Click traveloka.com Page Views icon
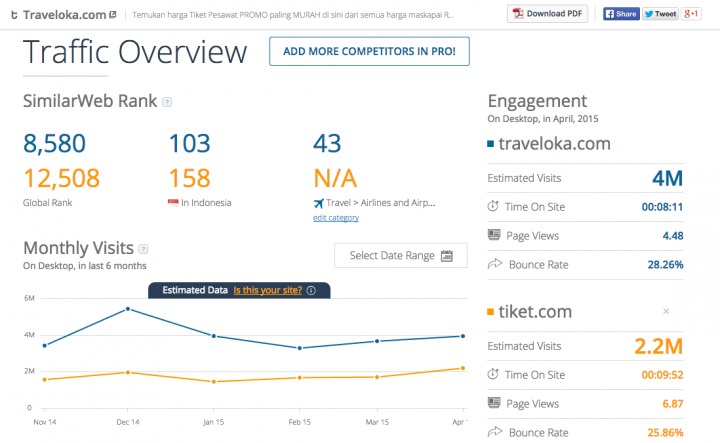This screenshot has height=443, width=720. (494, 235)
